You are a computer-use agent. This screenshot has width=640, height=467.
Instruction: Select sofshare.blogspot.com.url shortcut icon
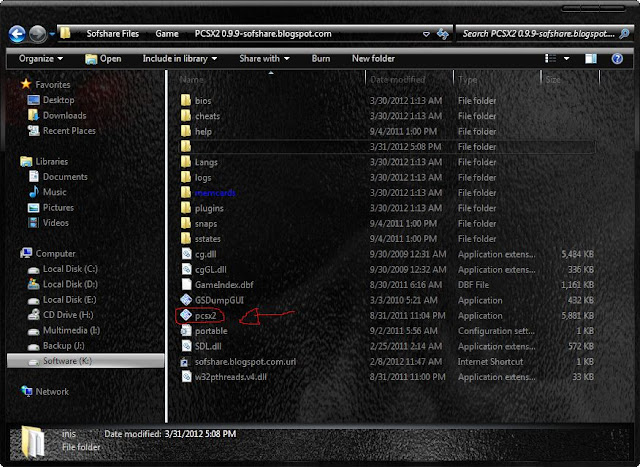coord(186,362)
